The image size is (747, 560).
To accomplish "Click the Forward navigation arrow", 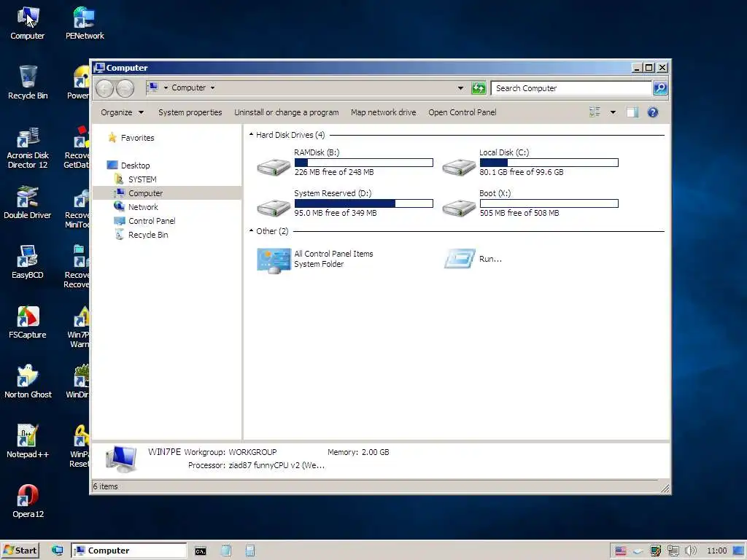I will coord(125,88).
